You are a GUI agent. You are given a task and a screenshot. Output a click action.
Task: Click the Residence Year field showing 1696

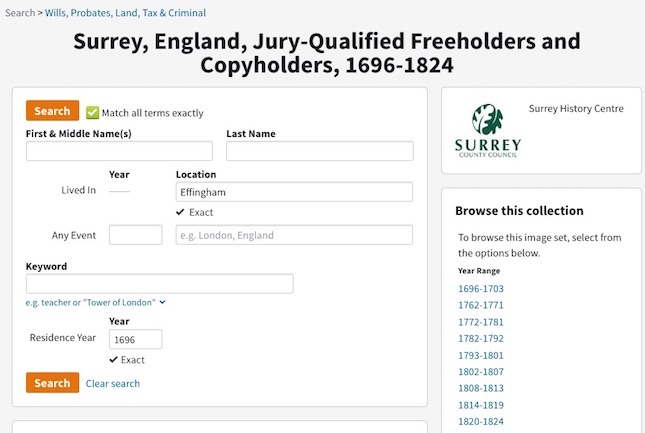[135, 339]
